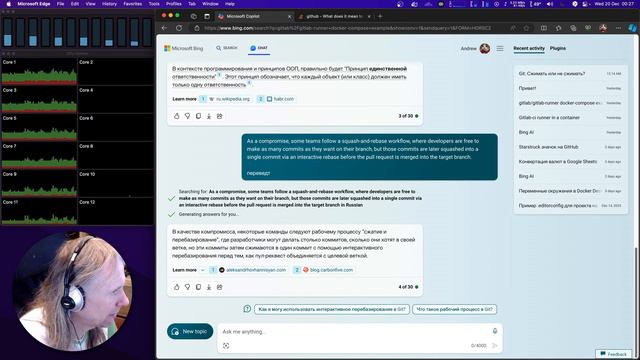Click the microphone icon in the chat box
The height and width of the screenshot is (360, 640).
495,331
